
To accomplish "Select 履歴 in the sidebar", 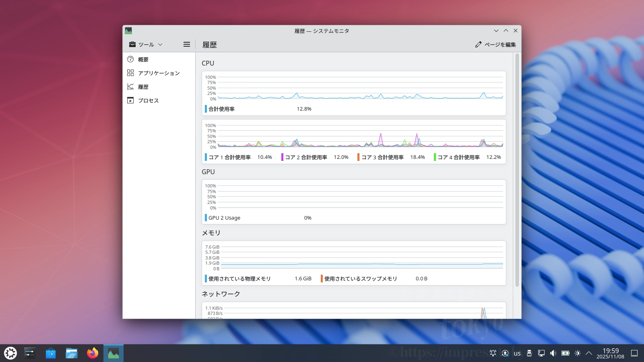I will [159, 87].
